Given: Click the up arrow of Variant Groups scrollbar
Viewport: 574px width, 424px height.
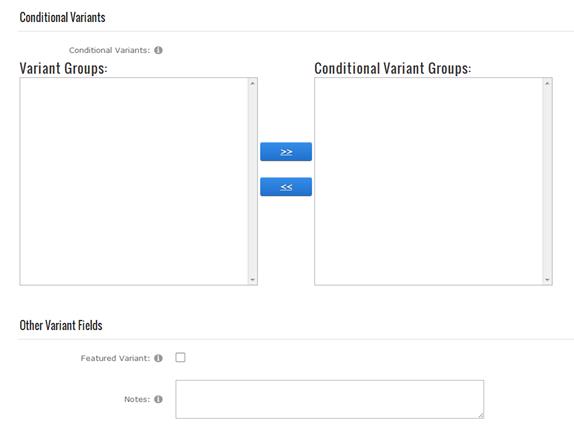Looking at the screenshot, I should click(252, 83).
